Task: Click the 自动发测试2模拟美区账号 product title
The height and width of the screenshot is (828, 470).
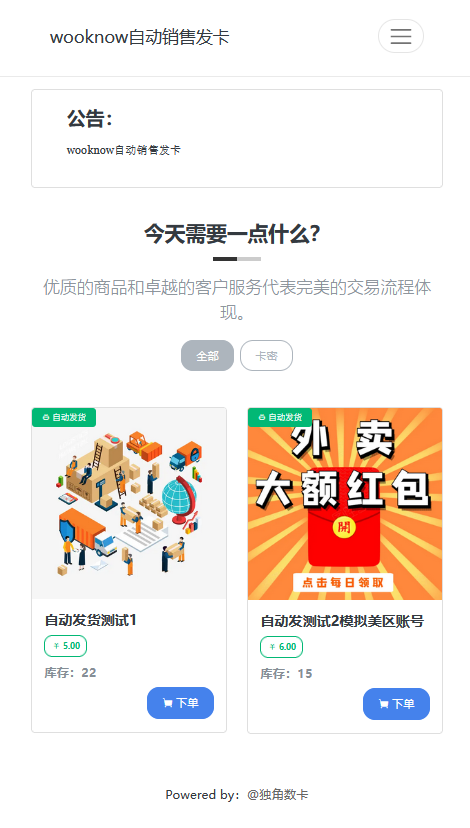Action: coord(342,621)
